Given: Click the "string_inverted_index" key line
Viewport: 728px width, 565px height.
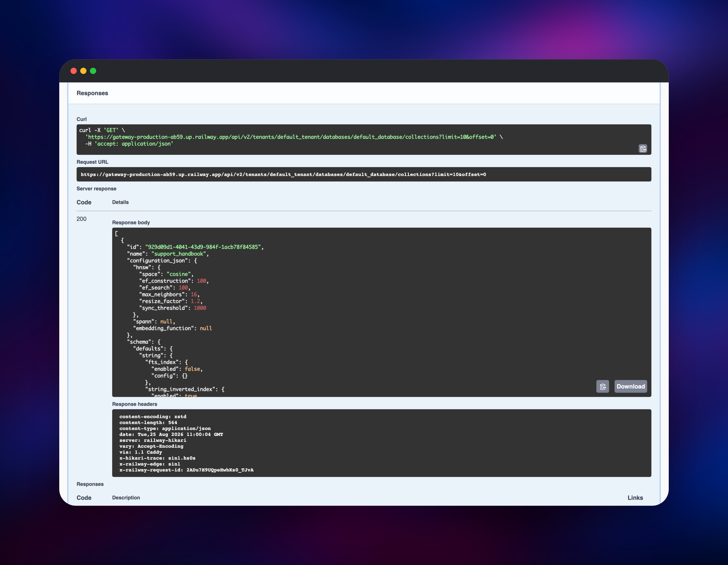Looking at the screenshot, I should [185, 389].
